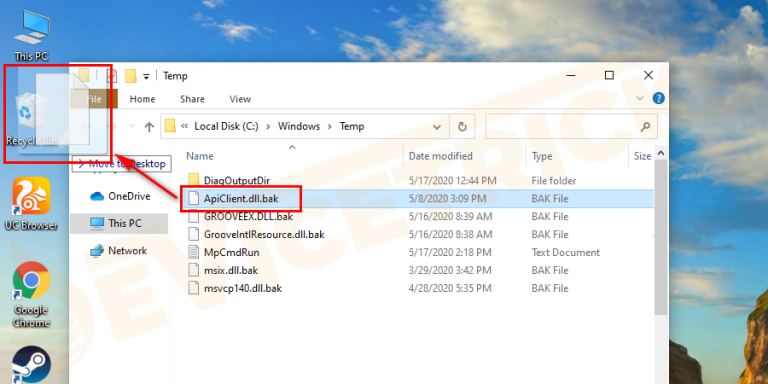The image size is (768, 384).
Task: Open the UC Browser desktop shortcut
Action: point(31,204)
